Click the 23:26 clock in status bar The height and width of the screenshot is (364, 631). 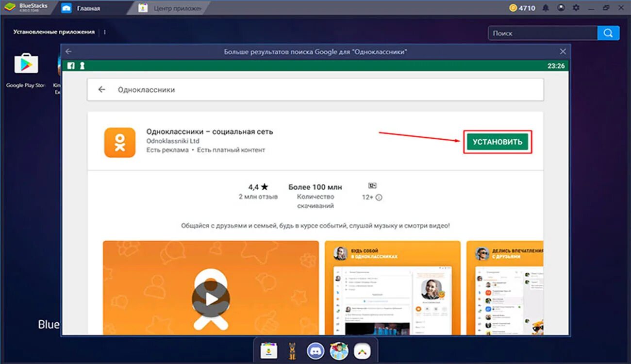[556, 66]
